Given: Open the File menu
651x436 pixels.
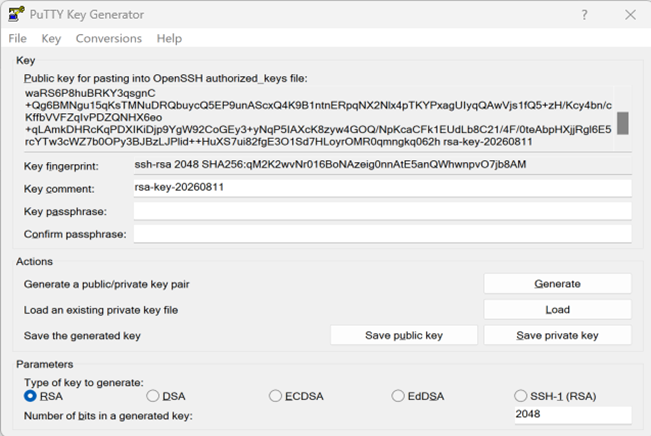Looking at the screenshot, I should click(x=17, y=39).
